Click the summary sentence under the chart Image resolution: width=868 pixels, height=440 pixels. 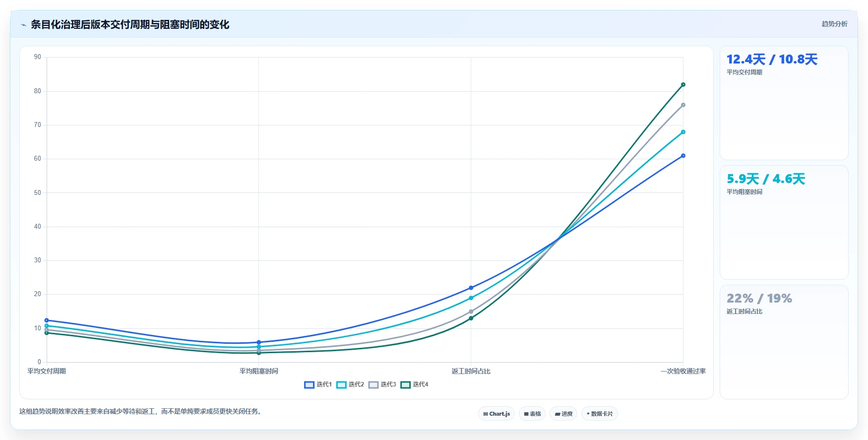pyautogui.click(x=140, y=411)
